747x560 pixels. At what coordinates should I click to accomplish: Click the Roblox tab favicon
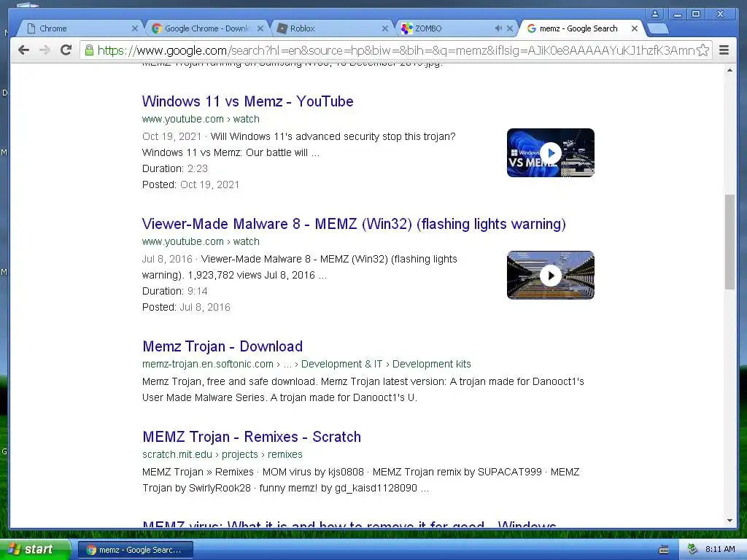click(282, 28)
